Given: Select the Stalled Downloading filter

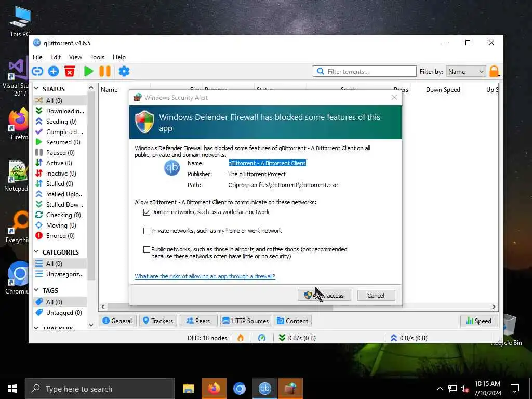Looking at the screenshot, I should click(60, 205).
